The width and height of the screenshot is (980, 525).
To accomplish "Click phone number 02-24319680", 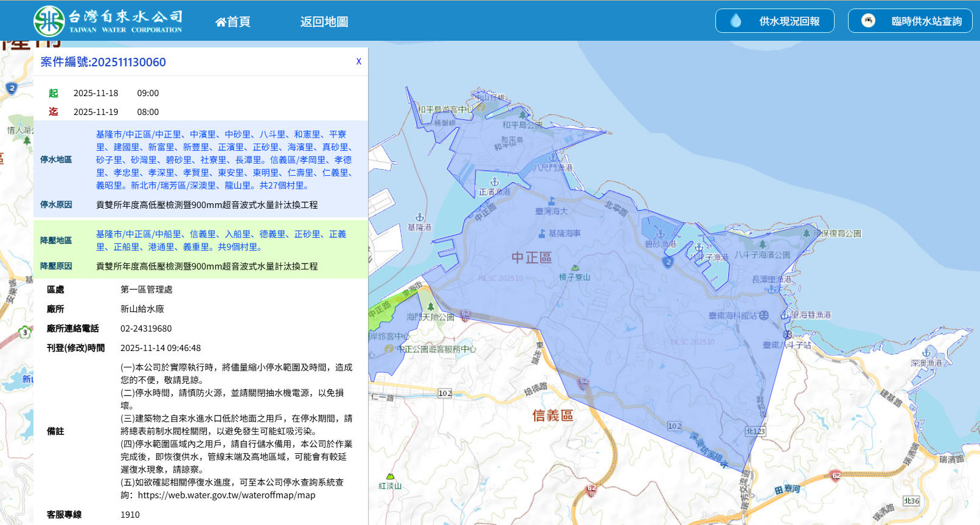I will tap(146, 329).
